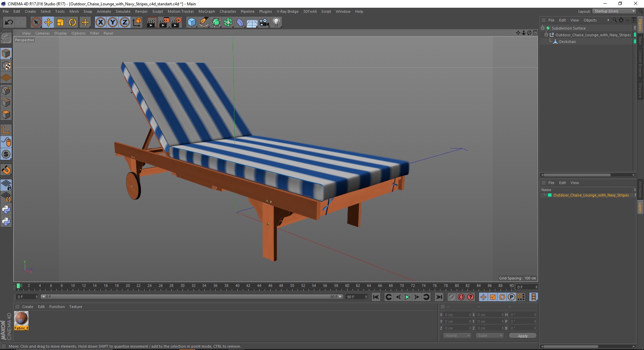Click the X position field
Screen dimensions: 644x350
point(458,315)
